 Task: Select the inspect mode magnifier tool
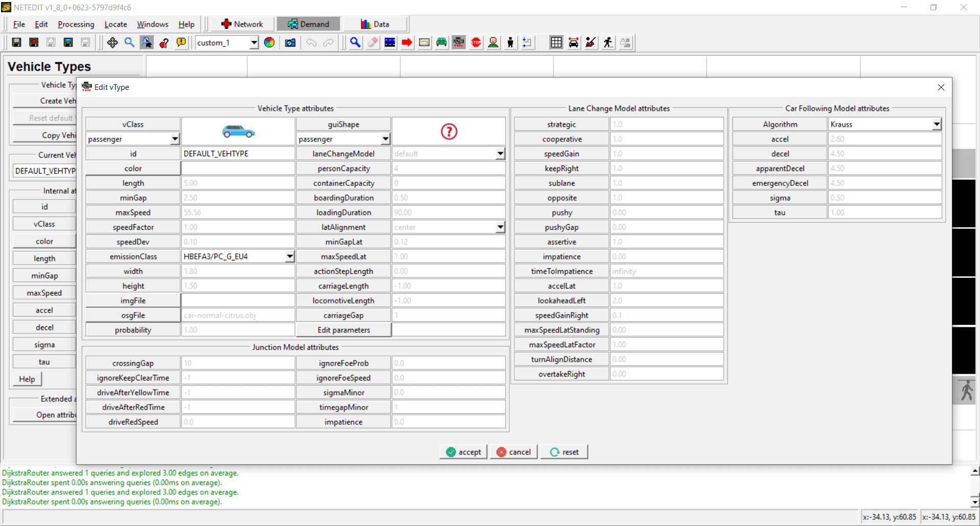(355, 43)
